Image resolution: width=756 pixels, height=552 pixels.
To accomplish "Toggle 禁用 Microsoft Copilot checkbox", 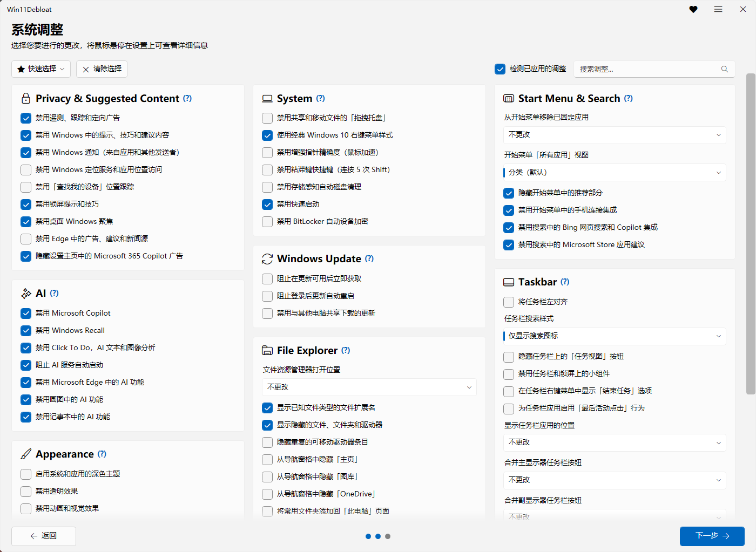I will [x=26, y=314].
